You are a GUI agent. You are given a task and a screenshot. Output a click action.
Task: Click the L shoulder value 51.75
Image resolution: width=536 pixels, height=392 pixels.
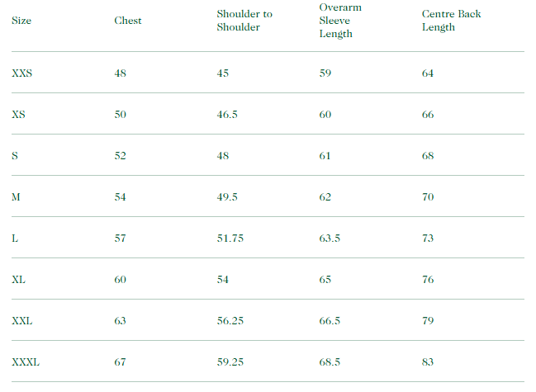[x=230, y=239]
